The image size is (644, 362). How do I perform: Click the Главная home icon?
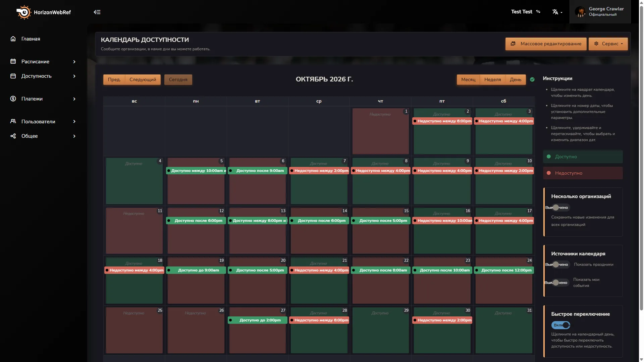click(13, 39)
